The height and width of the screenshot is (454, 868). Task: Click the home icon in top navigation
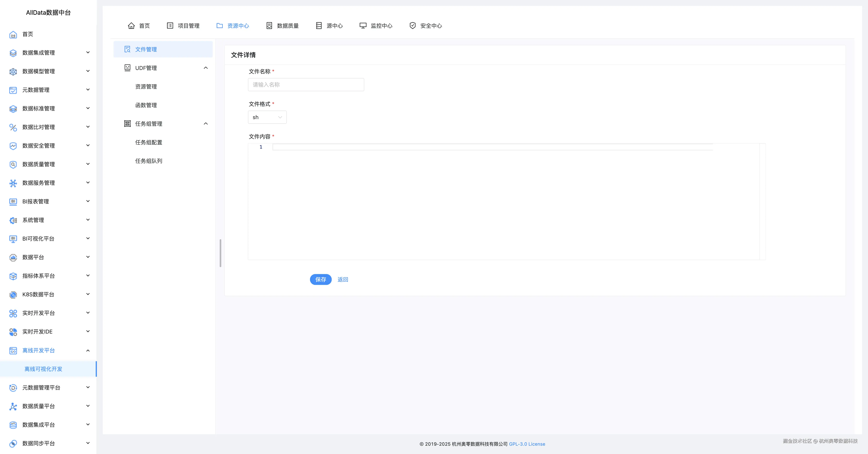pos(131,26)
